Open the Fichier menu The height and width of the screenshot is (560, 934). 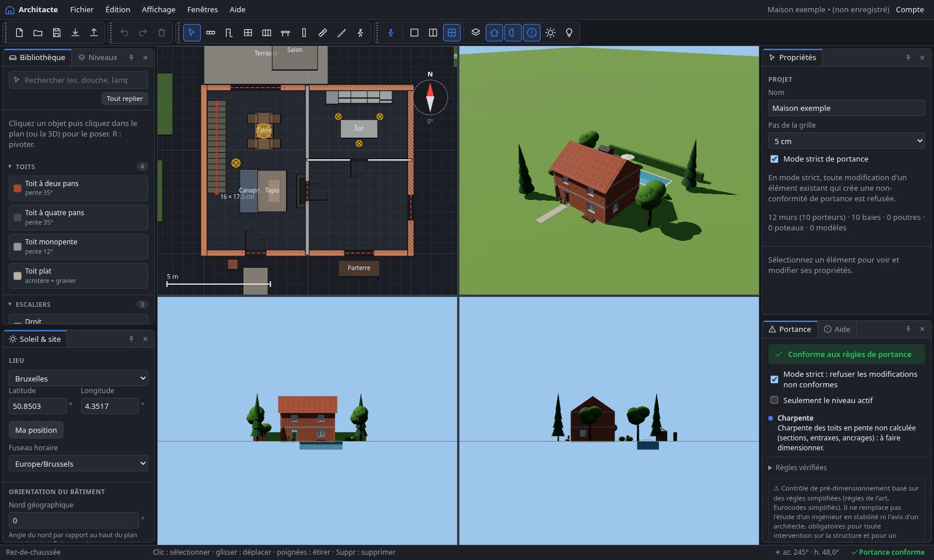[x=82, y=9]
